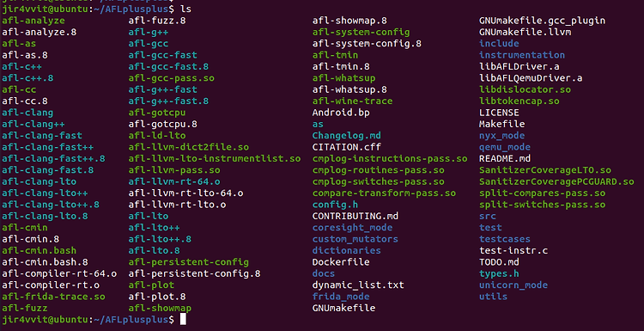The height and width of the screenshot is (331, 644).
Task: Click the dictionaries directory name
Action: (347, 251)
